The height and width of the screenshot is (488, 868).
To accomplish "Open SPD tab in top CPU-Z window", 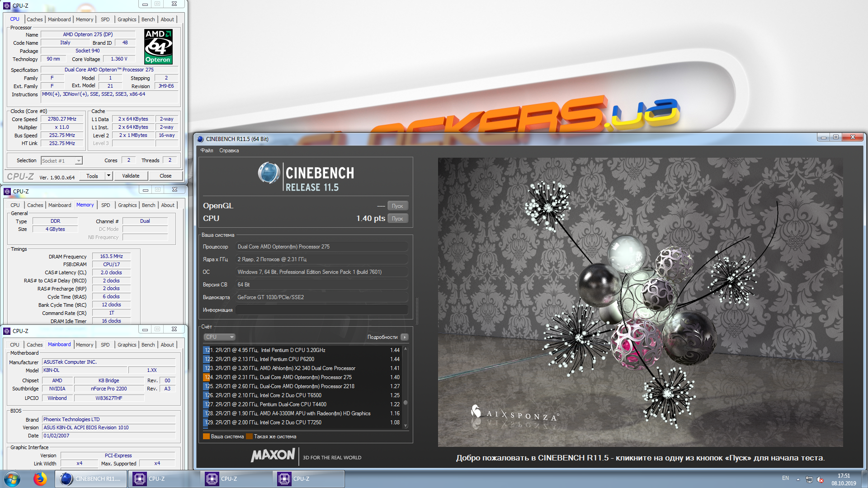I will click(x=105, y=19).
